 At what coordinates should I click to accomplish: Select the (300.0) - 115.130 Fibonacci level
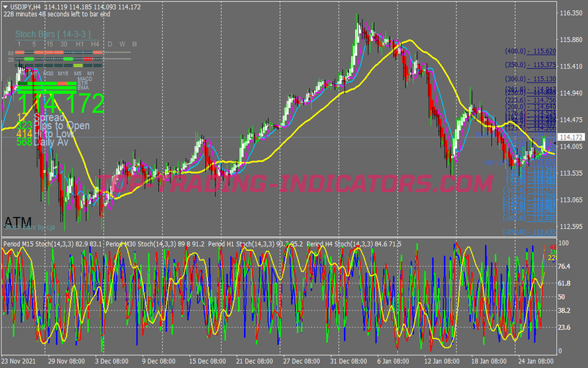pyautogui.click(x=530, y=79)
